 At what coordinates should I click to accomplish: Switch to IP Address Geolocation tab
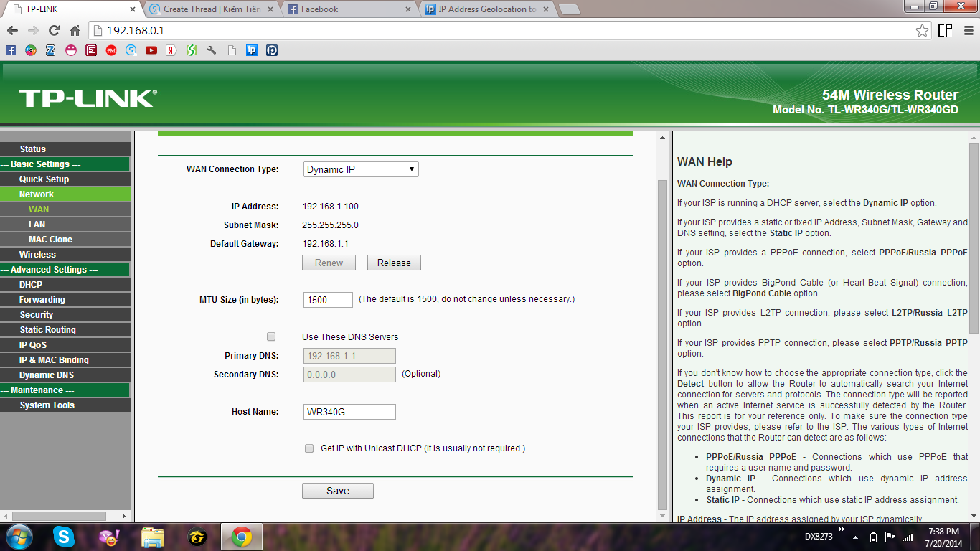click(x=488, y=9)
